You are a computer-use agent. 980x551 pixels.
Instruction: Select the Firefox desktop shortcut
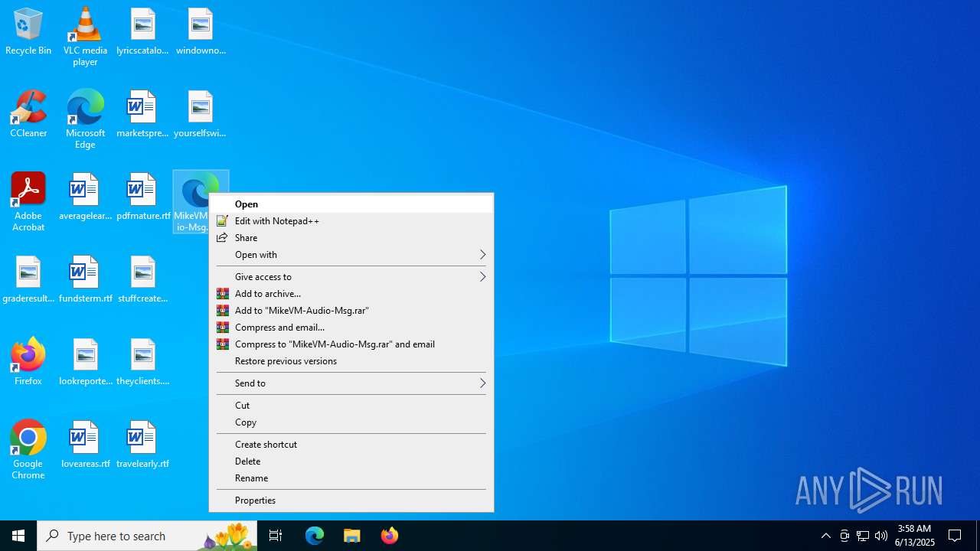pos(28,363)
